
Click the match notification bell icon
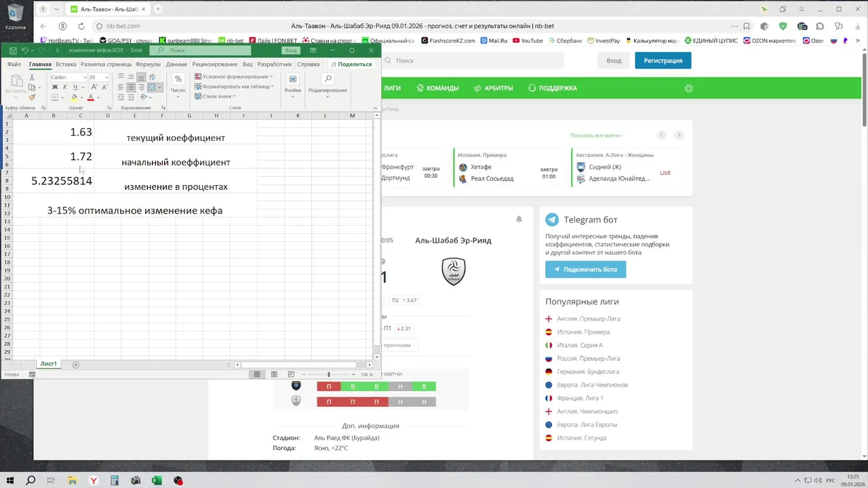pos(519,219)
